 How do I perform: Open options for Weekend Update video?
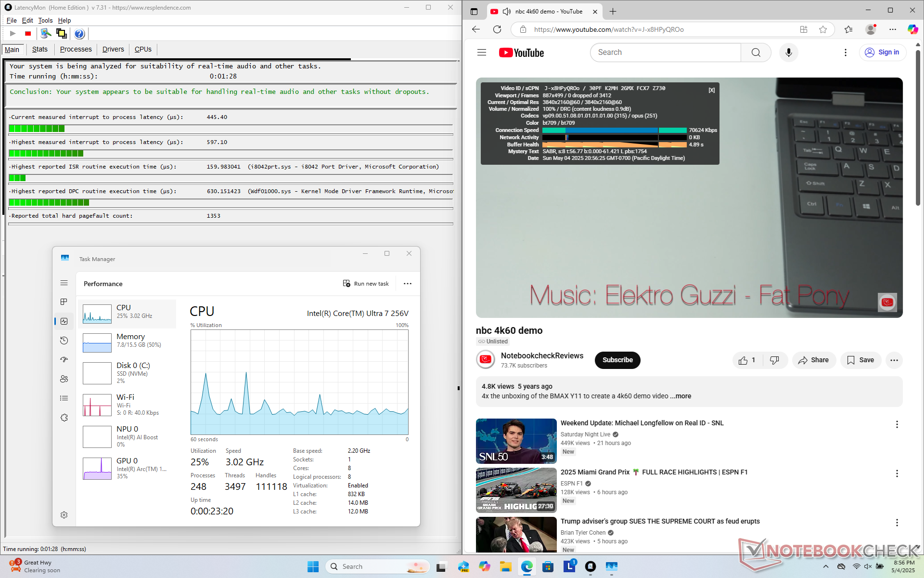point(897,424)
